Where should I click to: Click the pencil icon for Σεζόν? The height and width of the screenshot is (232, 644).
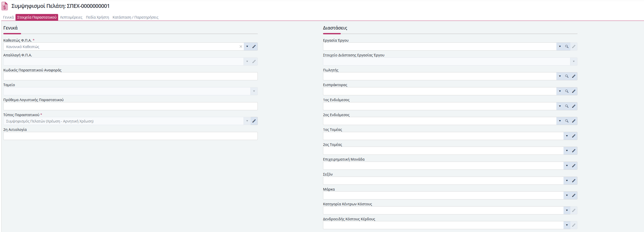(x=574, y=181)
